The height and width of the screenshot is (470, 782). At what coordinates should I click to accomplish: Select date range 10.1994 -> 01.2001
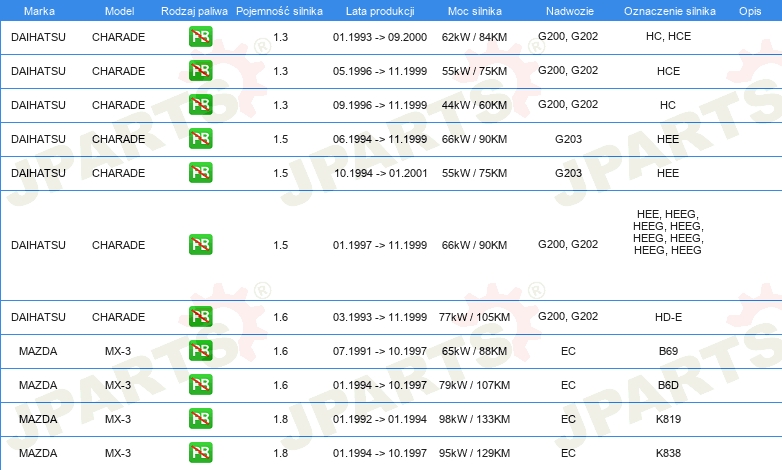coord(381,173)
